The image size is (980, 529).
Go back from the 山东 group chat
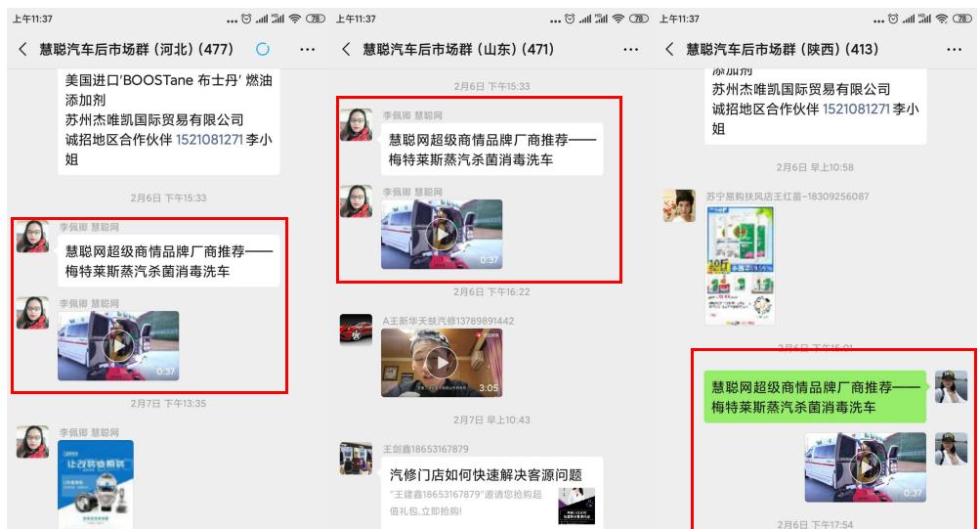[x=346, y=50]
